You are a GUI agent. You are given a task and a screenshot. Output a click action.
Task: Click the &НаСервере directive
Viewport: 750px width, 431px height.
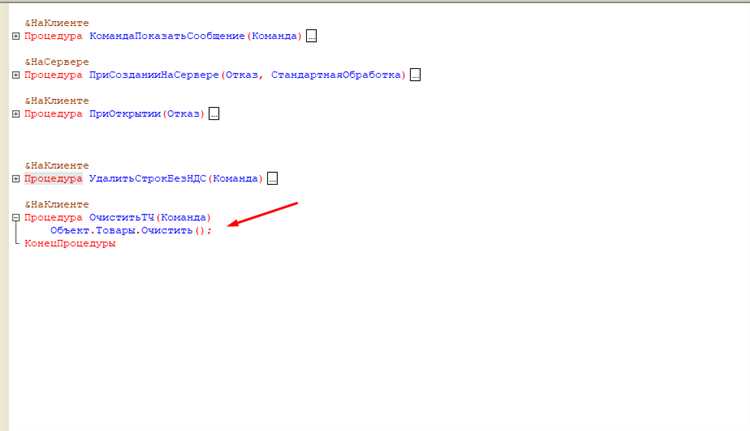57,62
